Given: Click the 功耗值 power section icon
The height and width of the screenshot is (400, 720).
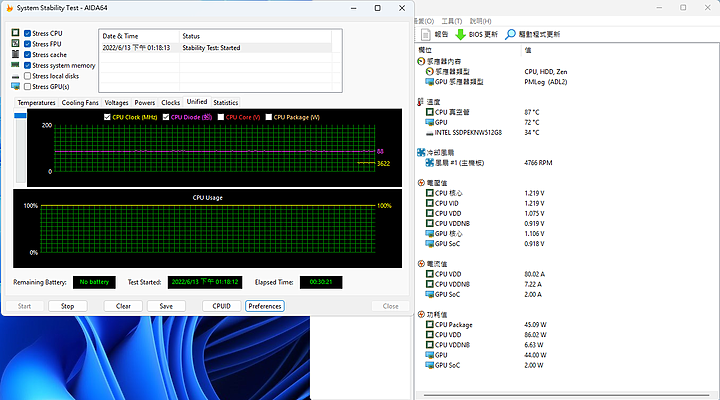Looking at the screenshot, I should tap(421, 315).
